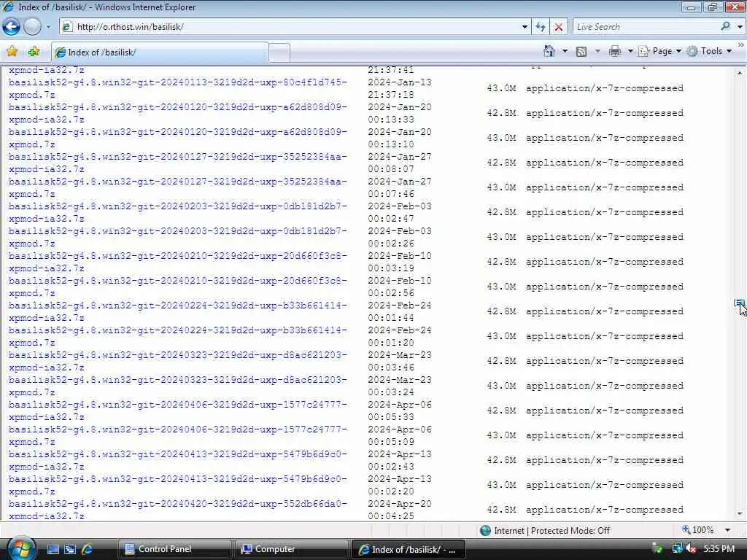
Task: Click the Home page icon
Action: coord(549,51)
